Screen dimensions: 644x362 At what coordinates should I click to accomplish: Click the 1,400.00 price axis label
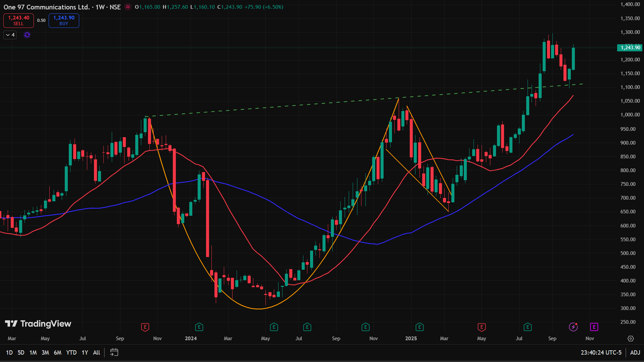(630, 4)
